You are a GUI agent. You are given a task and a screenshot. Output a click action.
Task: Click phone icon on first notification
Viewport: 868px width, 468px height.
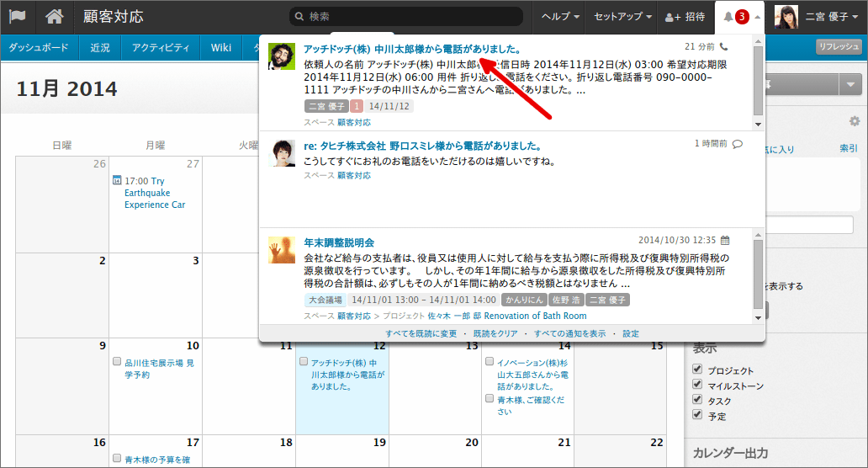[724, 47]
